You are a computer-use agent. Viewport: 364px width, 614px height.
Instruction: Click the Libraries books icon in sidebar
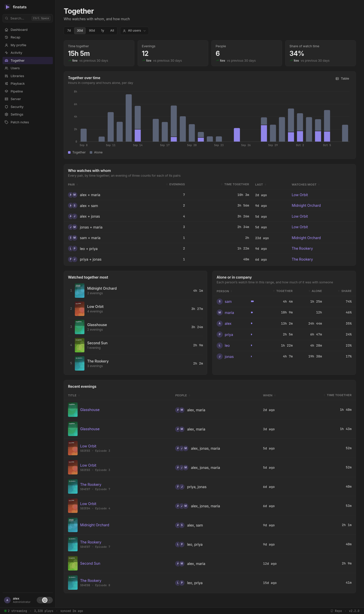(7, 76)
